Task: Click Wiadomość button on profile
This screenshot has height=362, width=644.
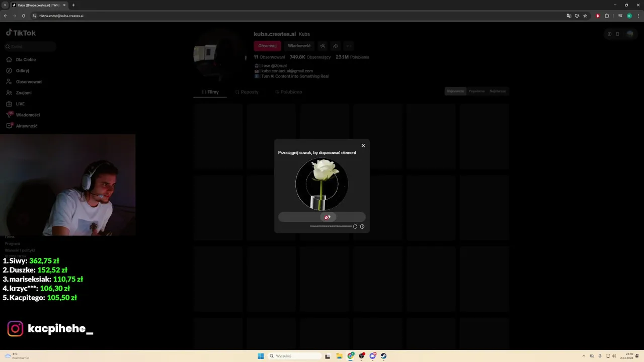Action: point(299,46)
